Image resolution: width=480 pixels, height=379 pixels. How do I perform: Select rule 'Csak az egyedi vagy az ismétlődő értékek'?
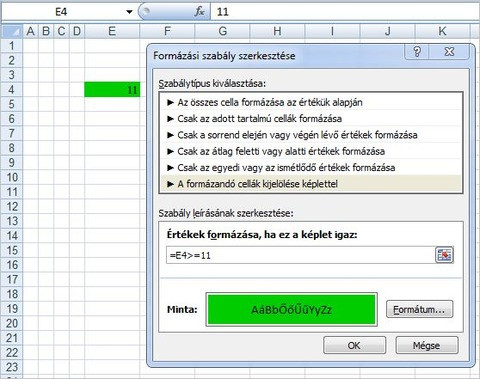pyautogui.click(x=311, y=168)
